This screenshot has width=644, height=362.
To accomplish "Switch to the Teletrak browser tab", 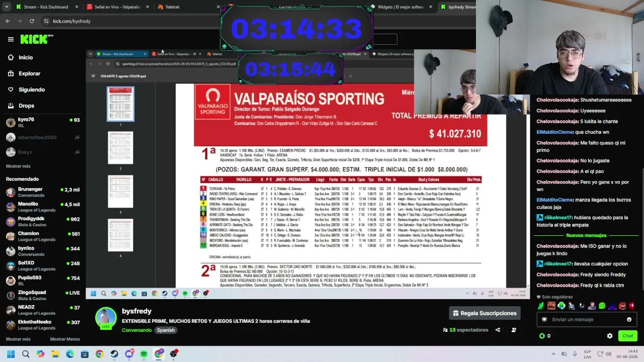I will [x=187, y=7].
